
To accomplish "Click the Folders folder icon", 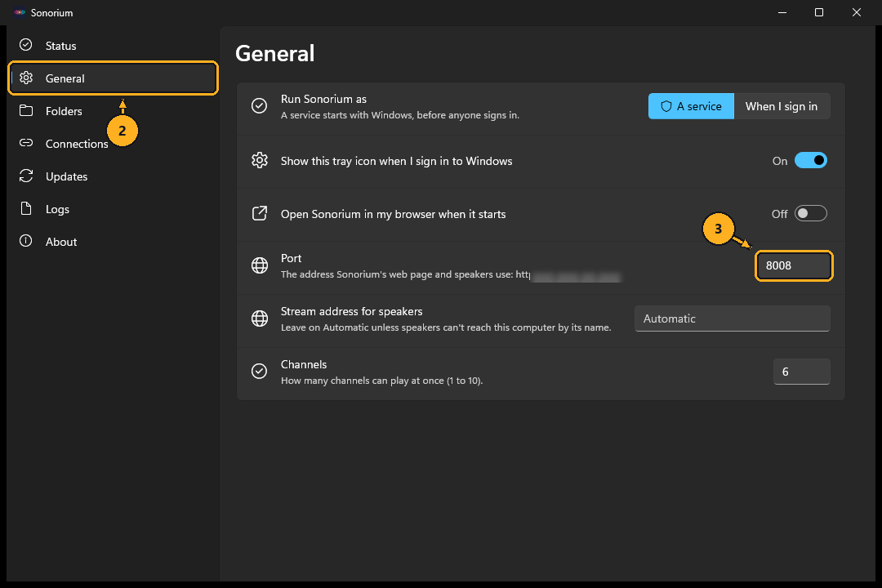I will (x=26, y=110).
